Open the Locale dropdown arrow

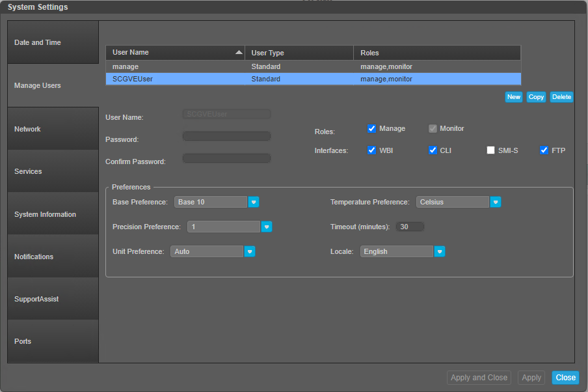[440, 251]
